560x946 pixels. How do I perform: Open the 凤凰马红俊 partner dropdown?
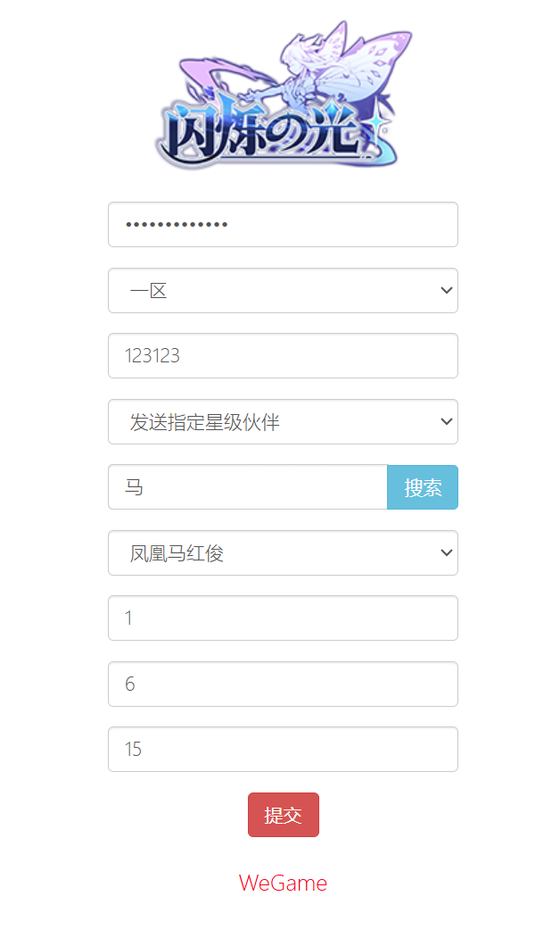point(283,552)
